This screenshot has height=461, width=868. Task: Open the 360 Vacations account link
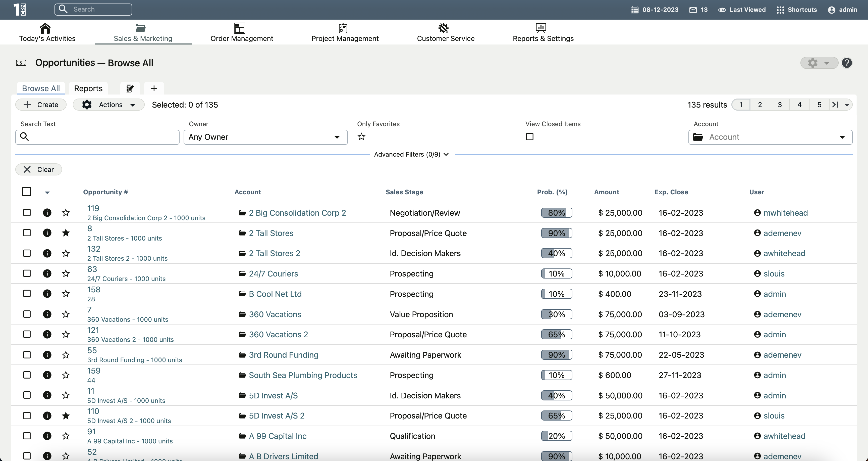[275, 314]
